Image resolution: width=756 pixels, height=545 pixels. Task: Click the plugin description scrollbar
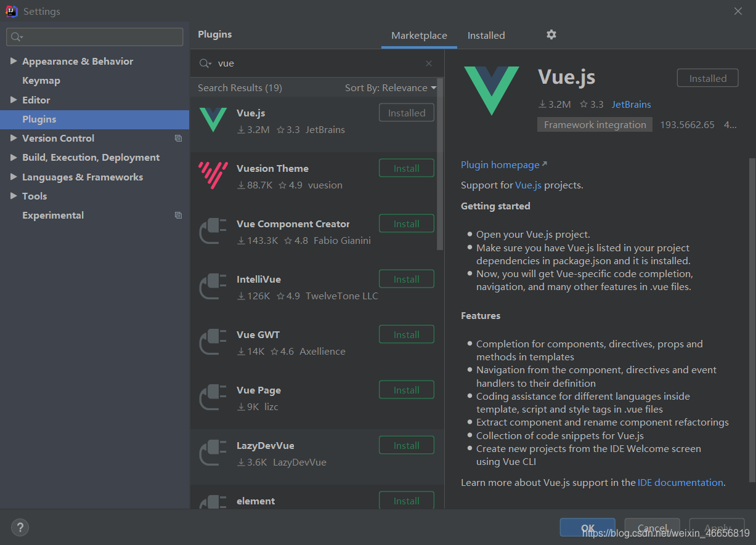[x=752, y=320]
